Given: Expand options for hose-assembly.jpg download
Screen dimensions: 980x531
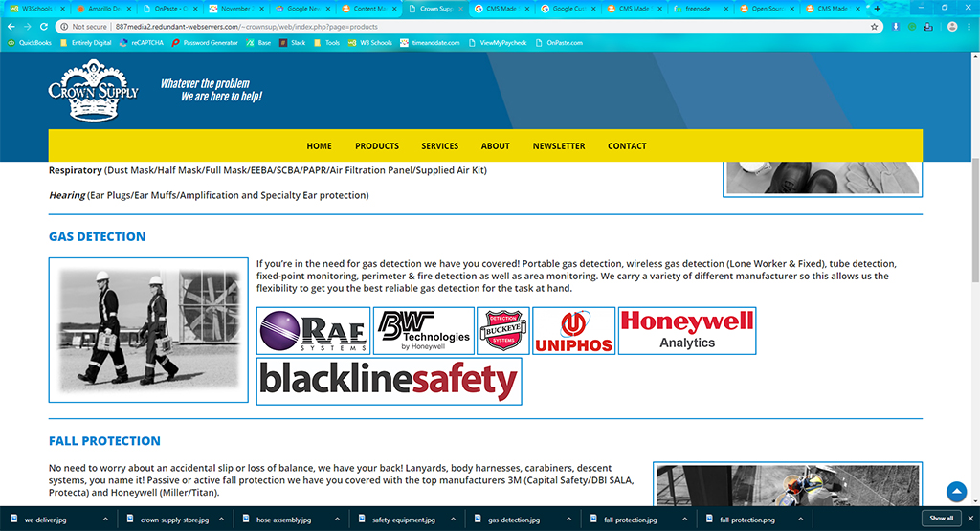Looking at the screenshot, I should click(x=335, y=520).
